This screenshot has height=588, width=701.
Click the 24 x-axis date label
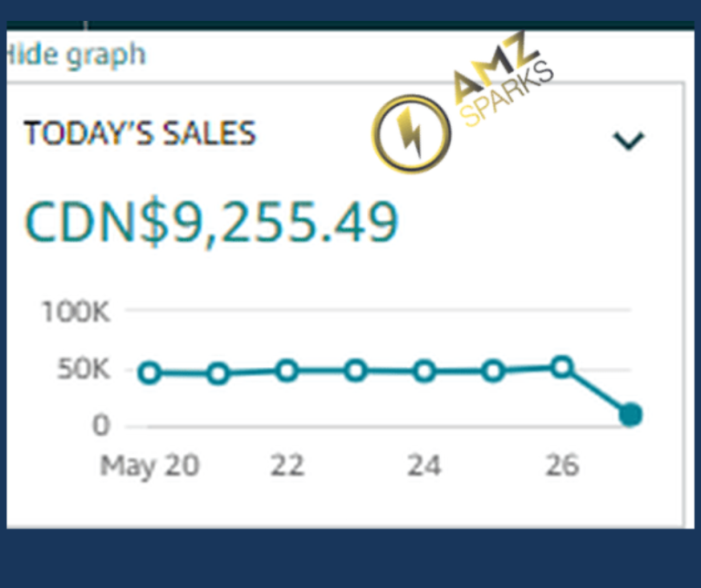pos(424,466)
